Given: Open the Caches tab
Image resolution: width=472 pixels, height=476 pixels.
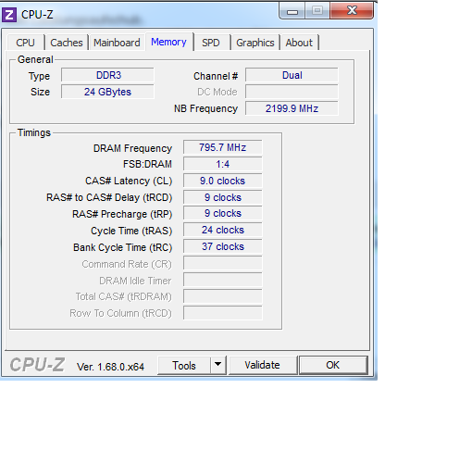Looking at the screenshot, I should pyautogui.click(x=67, y=43).
